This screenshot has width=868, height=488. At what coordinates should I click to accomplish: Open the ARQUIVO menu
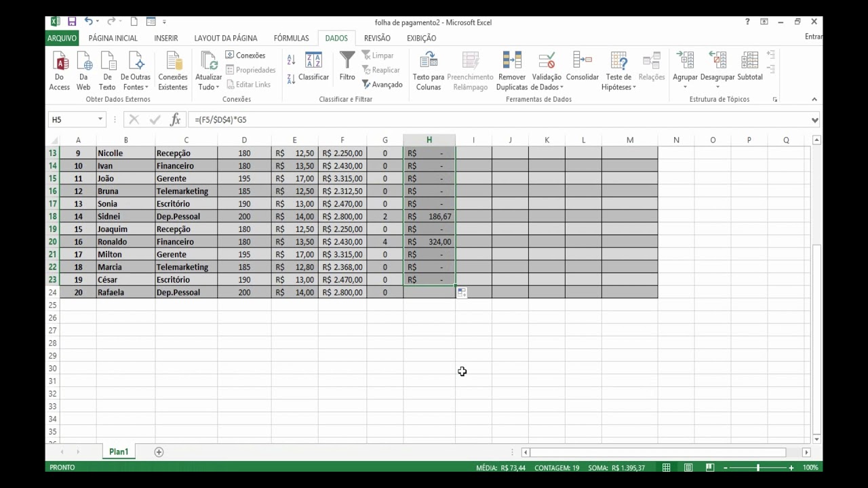[62, 38]
